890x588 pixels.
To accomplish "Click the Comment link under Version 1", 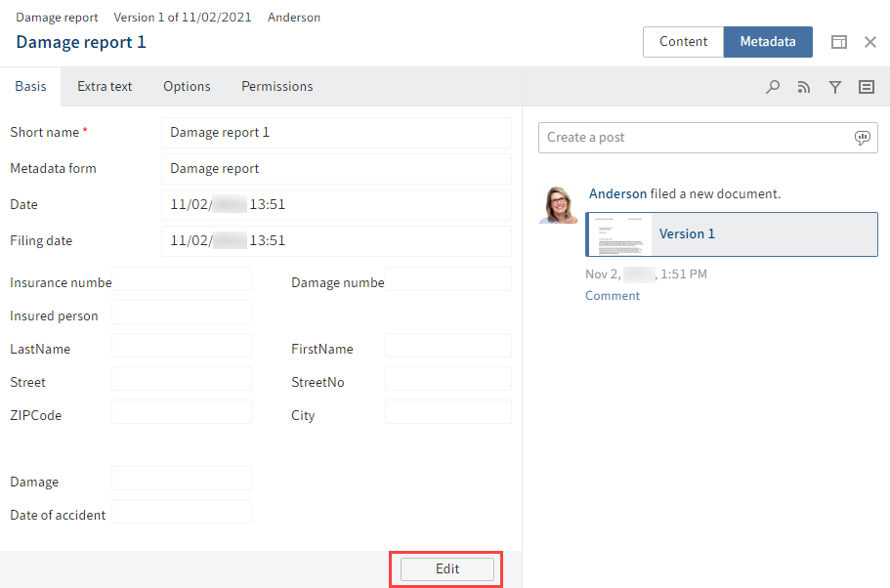I will click(613, 295).
